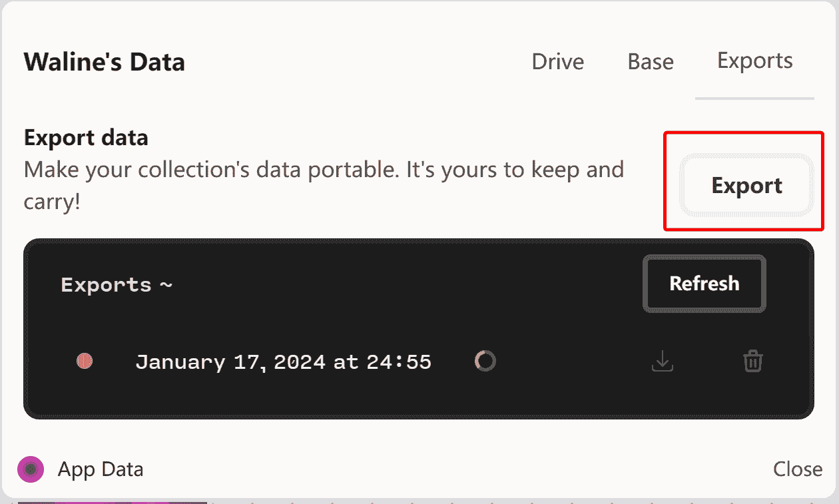Click the loading spinner beside the export time

(x=485, y=361)
